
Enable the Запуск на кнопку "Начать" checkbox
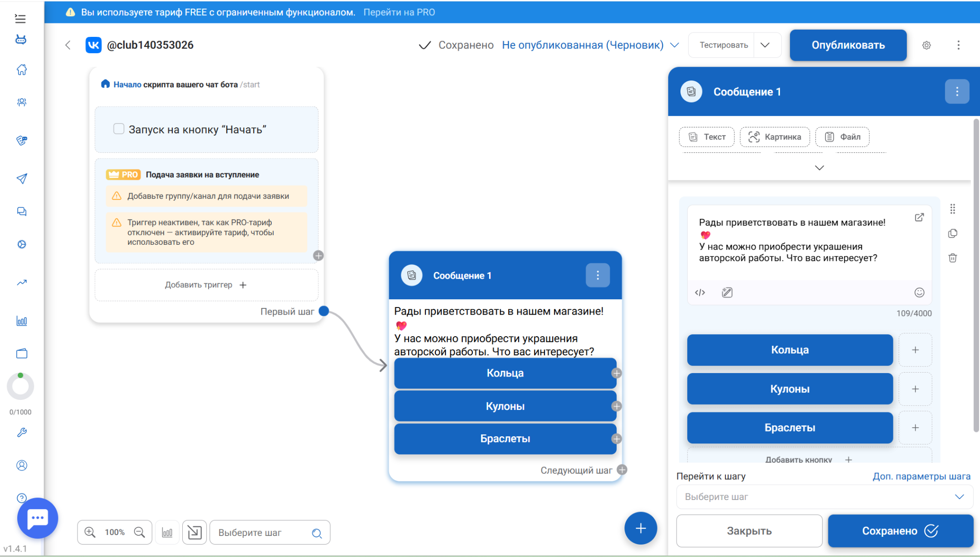pyautogui.click(x=119, y=129)
